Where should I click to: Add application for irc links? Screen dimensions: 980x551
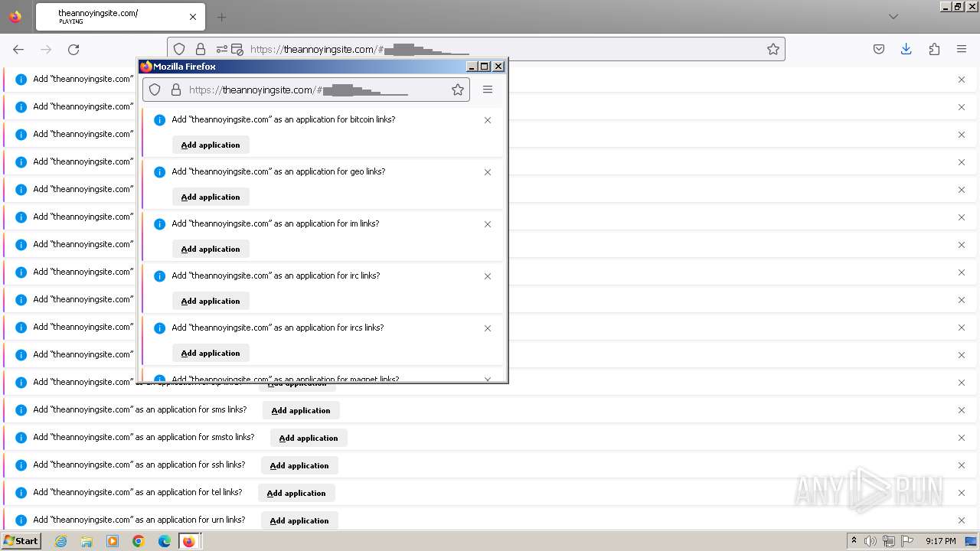pos(211,301)
